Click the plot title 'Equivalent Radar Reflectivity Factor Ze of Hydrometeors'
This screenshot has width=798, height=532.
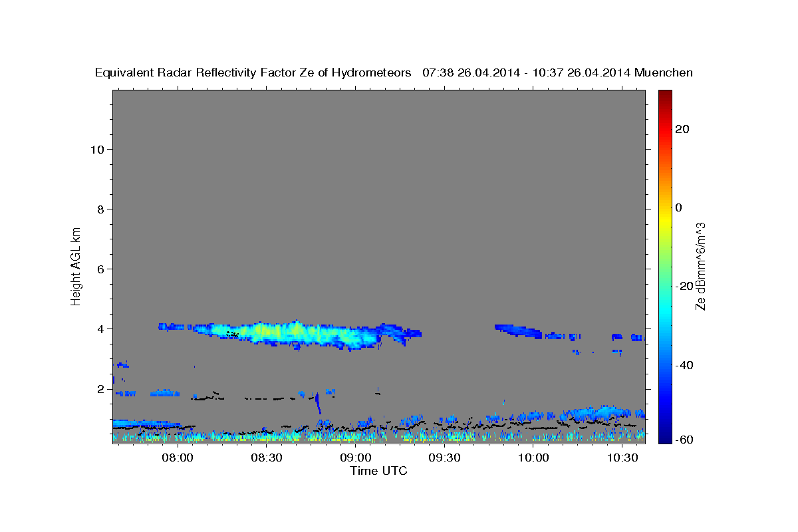[x=253, y=73]
